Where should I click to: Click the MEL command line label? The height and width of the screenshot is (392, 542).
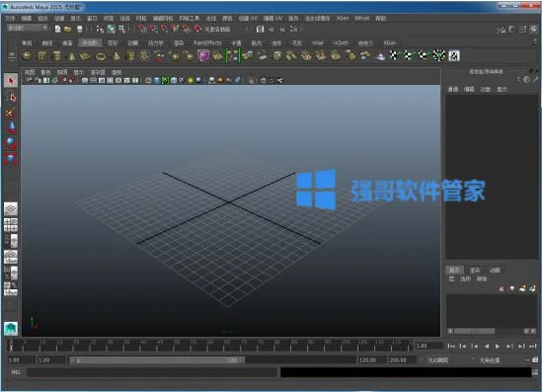[16, 372]
